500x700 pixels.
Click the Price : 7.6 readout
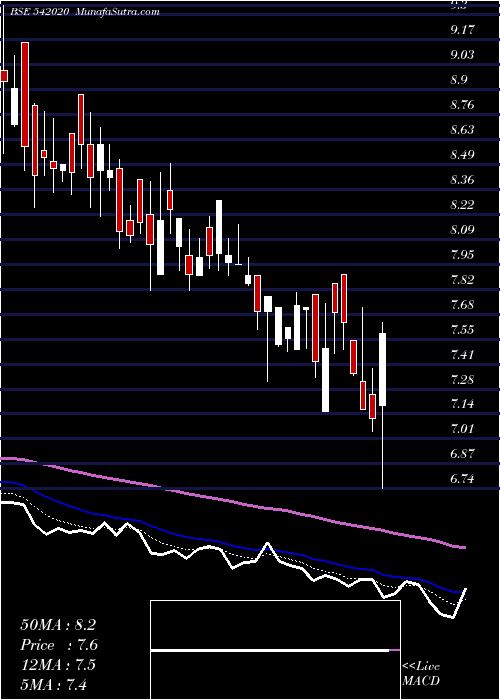pos(59,645)
